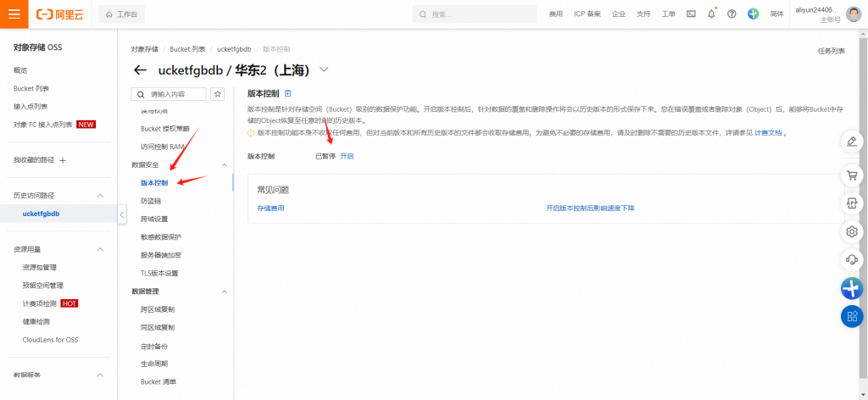
Task: Open the help question mark icon
Action: click(x=732, y=14)
